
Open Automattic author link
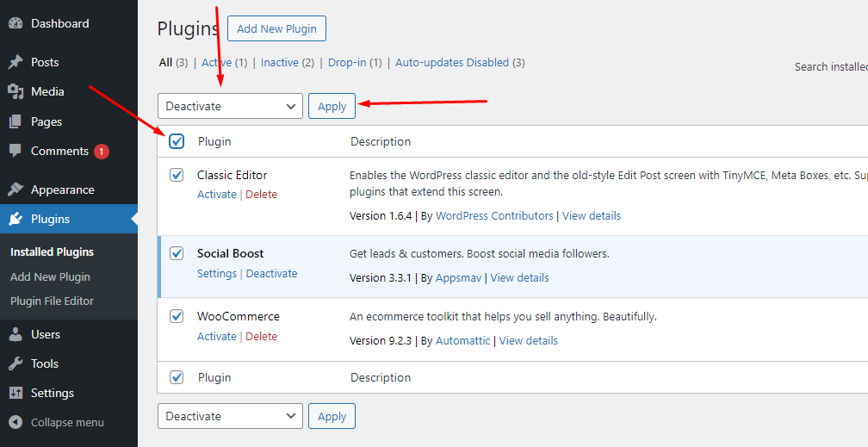coord(462,341)
